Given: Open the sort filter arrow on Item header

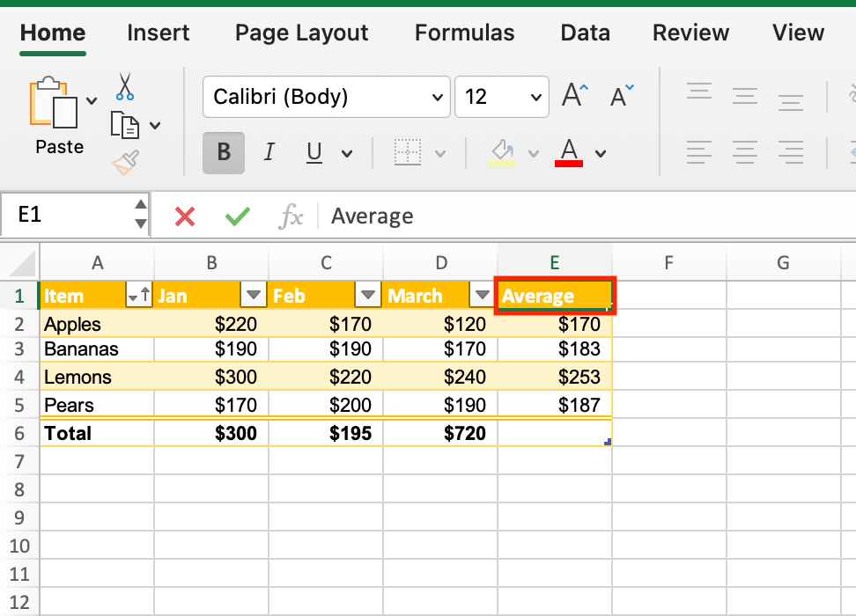Looking at the screenshot, I should 138,295.
